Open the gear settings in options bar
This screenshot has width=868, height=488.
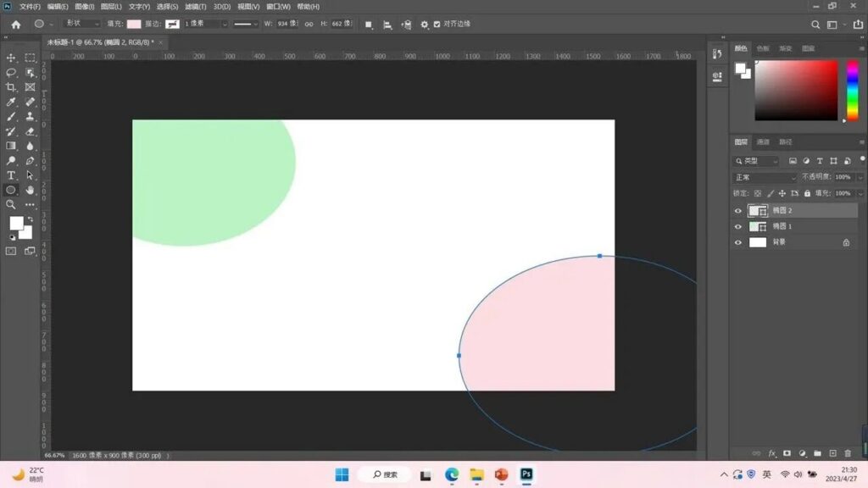(424, 25)
